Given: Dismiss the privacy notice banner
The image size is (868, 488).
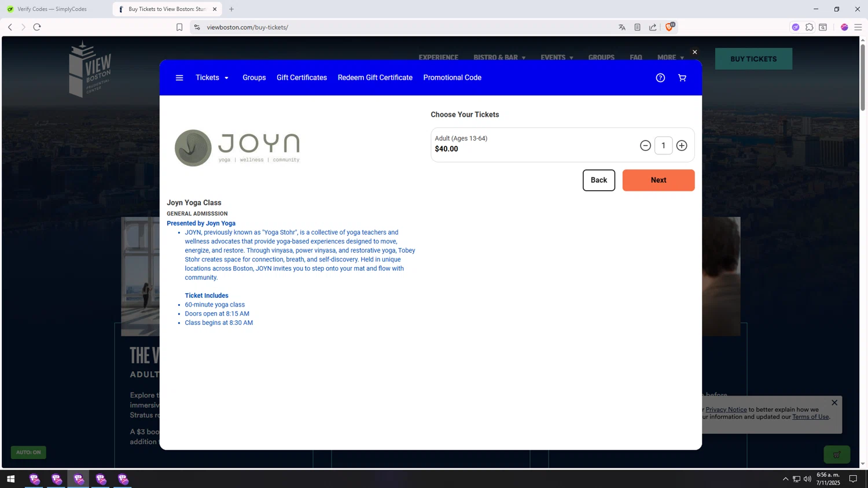Looking at the screenshot, I should (x=834, y=403).
